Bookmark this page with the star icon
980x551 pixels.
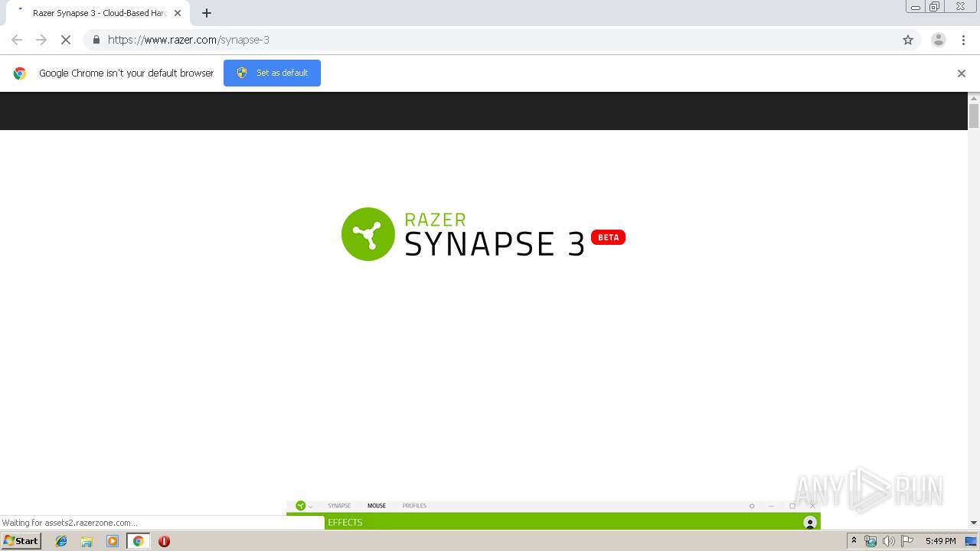click(908, 40)
